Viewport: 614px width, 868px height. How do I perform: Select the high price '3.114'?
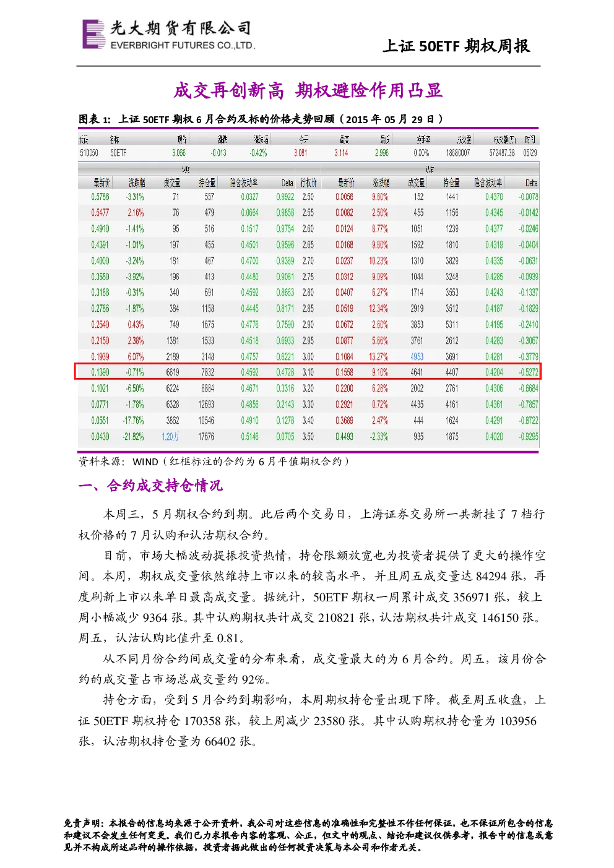341,153
